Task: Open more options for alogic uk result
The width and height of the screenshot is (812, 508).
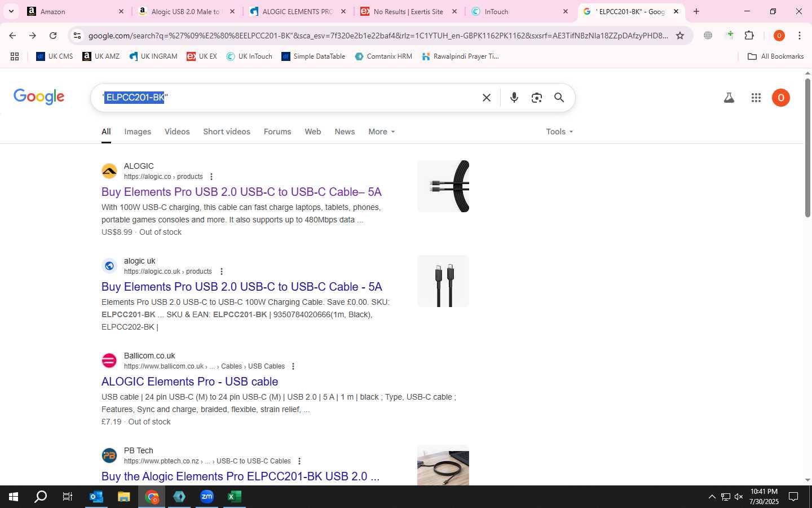Action: pyautogui.click(x=221, y=271)
